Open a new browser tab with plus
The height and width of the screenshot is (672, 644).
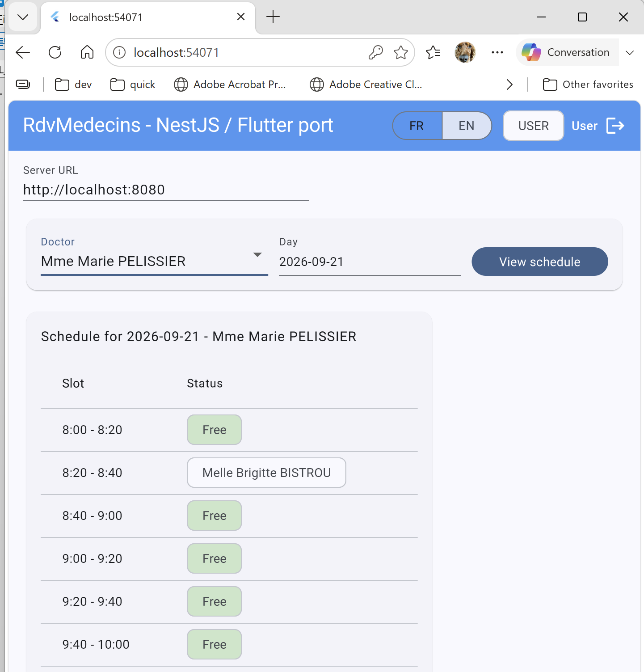[273, 17]
